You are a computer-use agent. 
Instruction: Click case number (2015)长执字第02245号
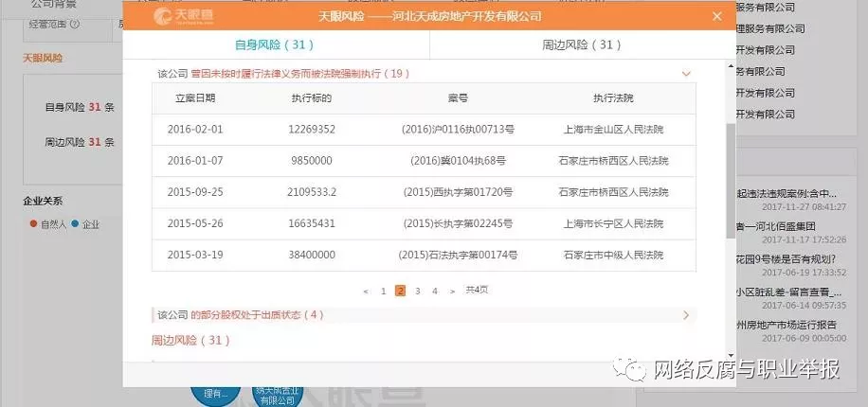[458, 224]
